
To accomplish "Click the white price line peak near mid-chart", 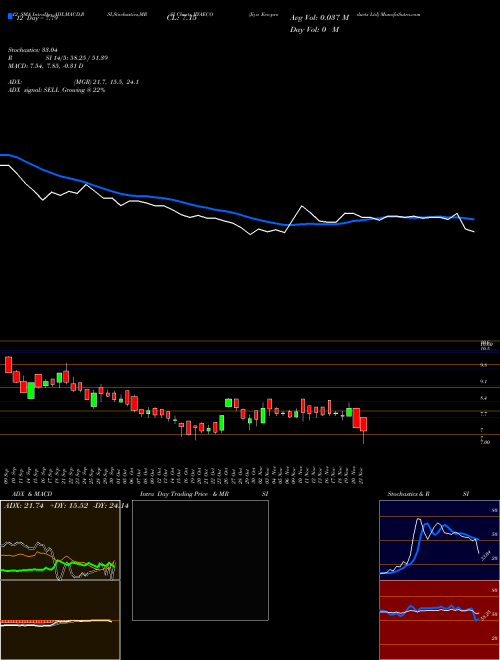I will (301, 206).
